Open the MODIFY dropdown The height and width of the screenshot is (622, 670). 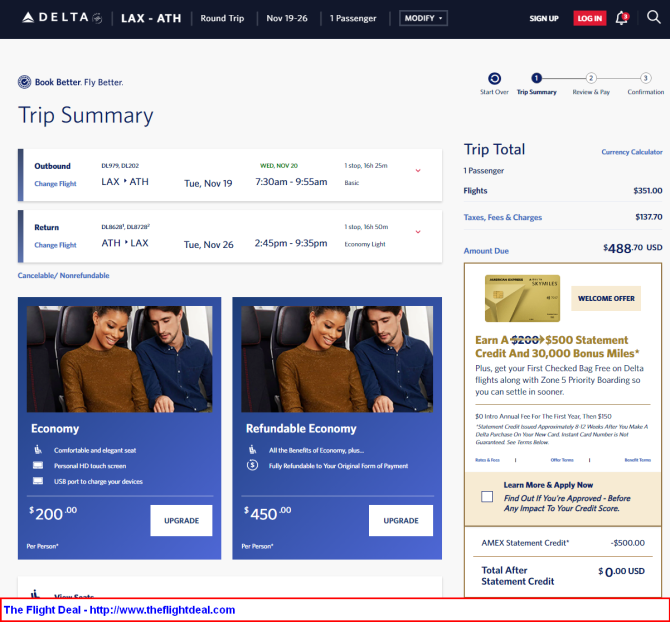(423, 18)
